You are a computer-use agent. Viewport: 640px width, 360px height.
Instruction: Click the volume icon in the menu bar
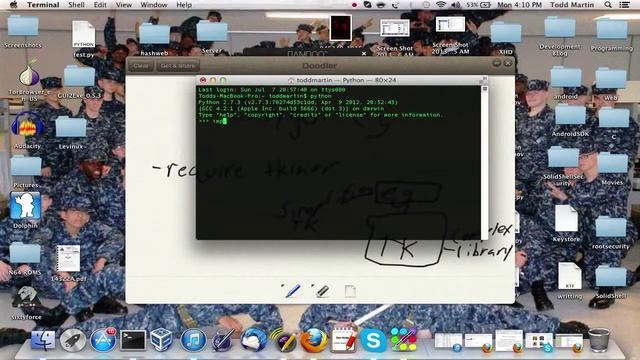point(456,5)
